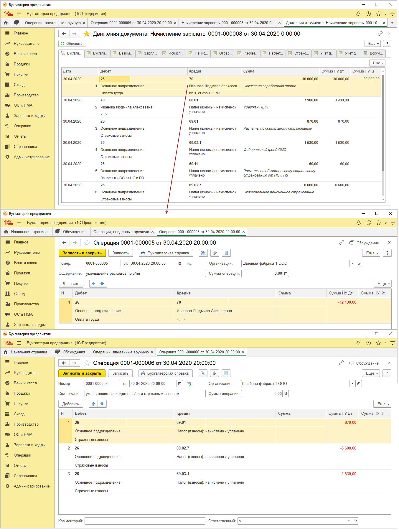
Task: Open Зарплата и кадры section in top window
Action: pyautogui.click(x=29, y=116)
